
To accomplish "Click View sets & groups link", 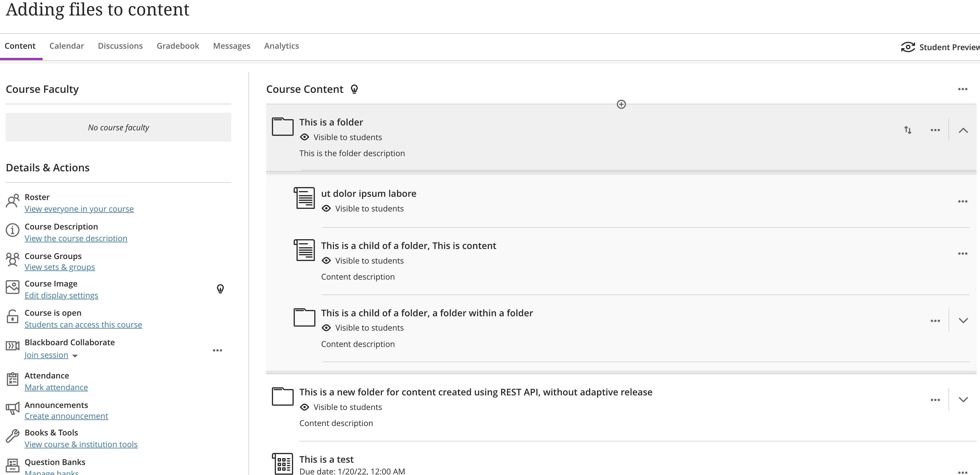I will pos(60,267).
